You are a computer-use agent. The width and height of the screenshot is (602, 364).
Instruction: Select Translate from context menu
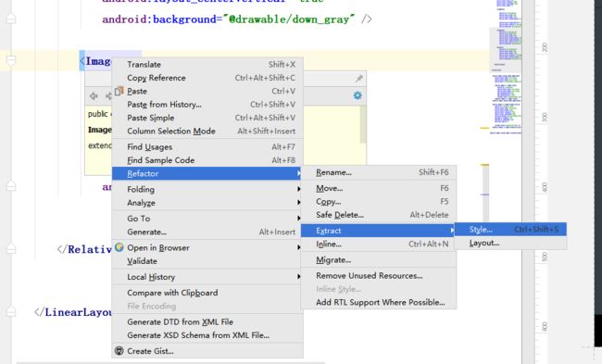tap(207, 65)
